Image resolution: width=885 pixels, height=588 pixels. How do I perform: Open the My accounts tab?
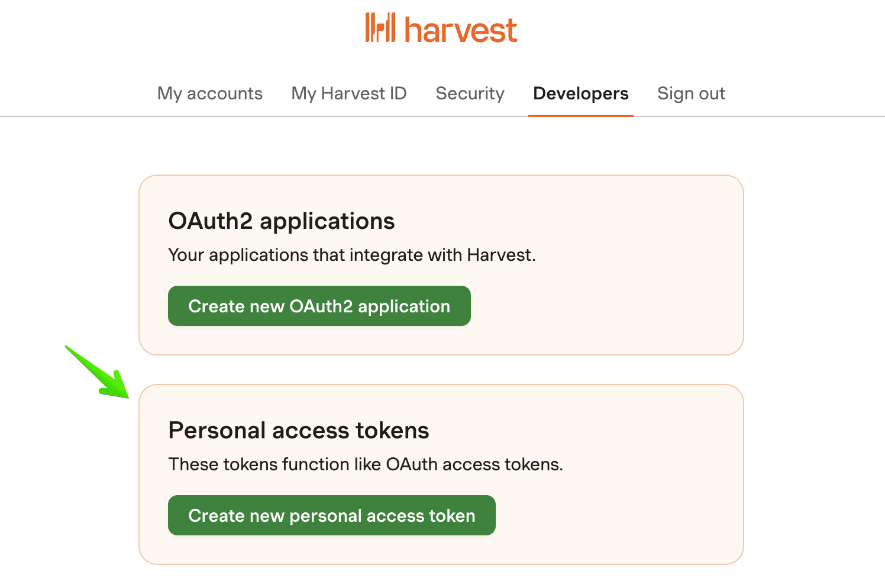point(209,93)
